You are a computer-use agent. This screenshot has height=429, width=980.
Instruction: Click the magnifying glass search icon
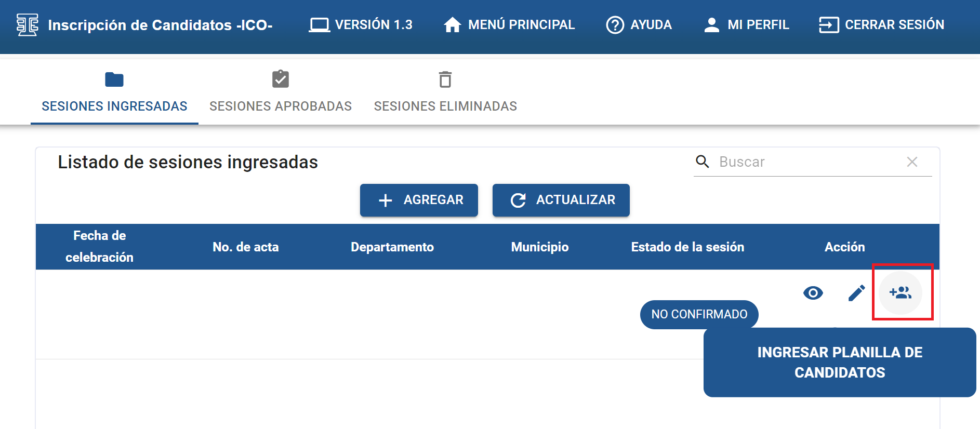click(703, 162)
